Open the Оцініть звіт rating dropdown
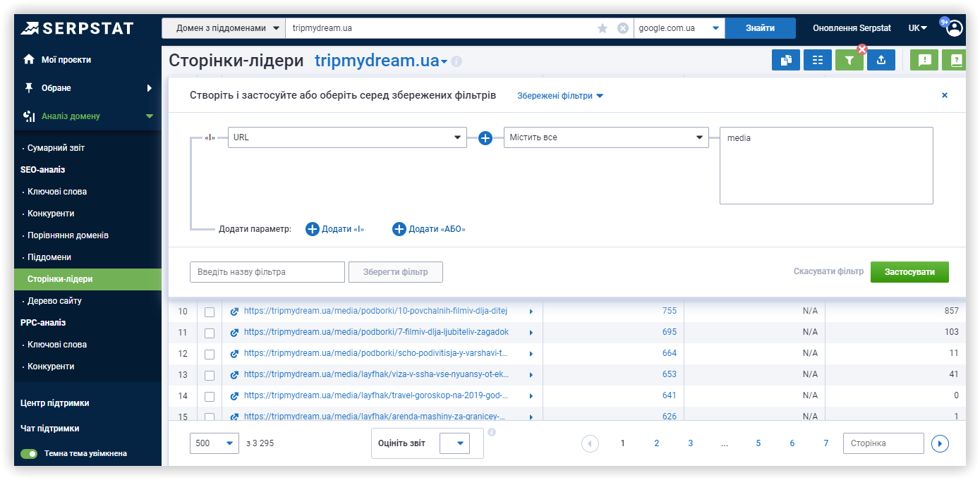Image resolution: width=980 pixels, height=480 pixels. coord(454,443)
